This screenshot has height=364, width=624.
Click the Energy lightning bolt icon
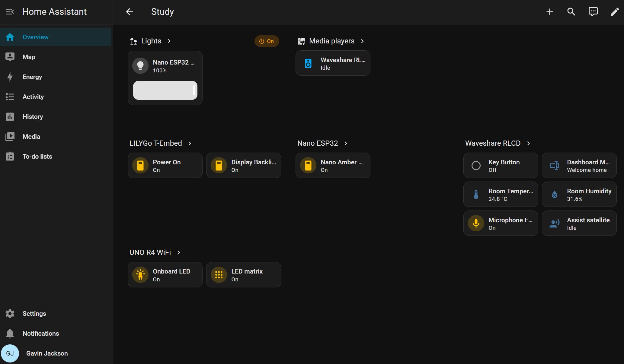tap(10, 77)
